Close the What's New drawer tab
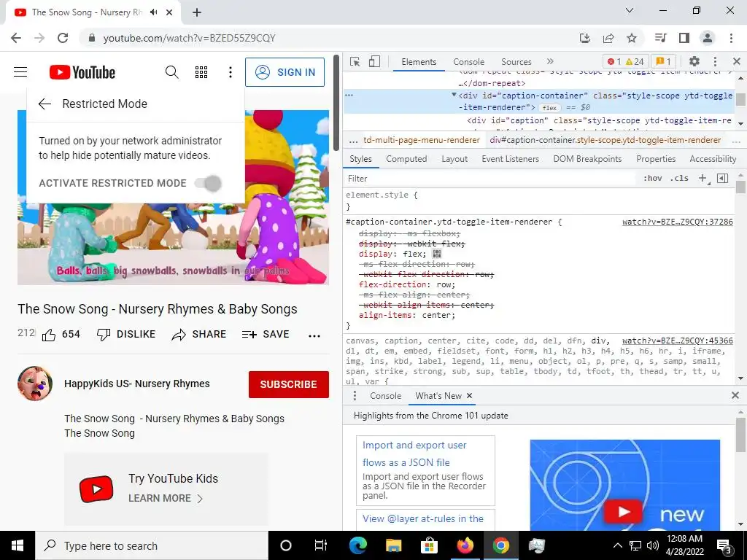This screenshot has width=747, height=560. [469, 396]
